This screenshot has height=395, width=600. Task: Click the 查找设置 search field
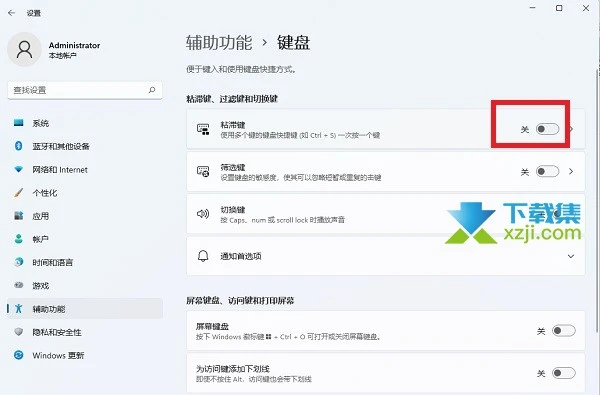coord(85,90)
